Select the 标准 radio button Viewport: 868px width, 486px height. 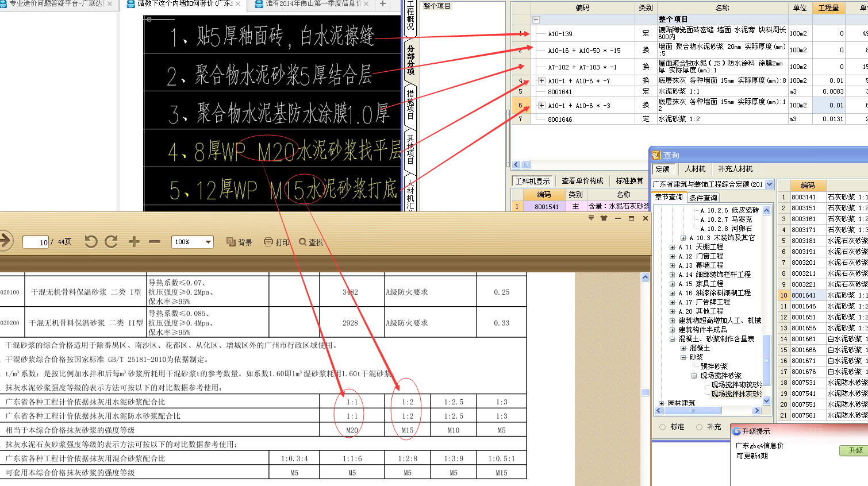(x=662, y=427)
